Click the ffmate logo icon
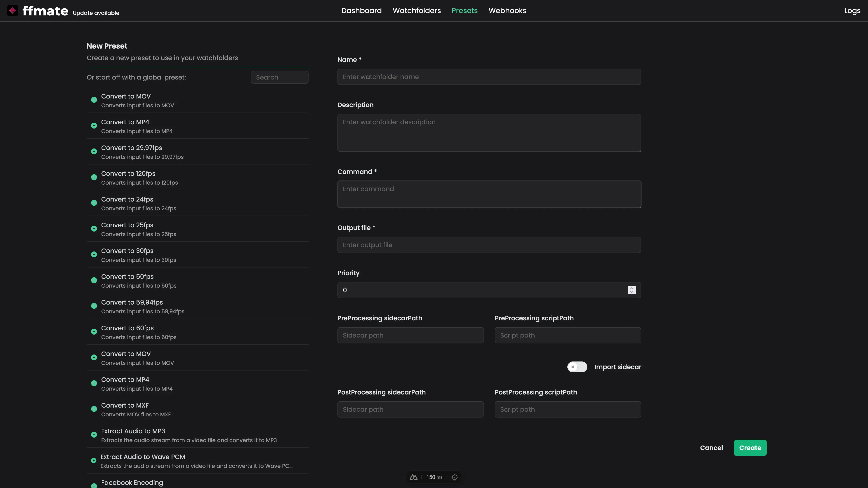 point(12,11)
